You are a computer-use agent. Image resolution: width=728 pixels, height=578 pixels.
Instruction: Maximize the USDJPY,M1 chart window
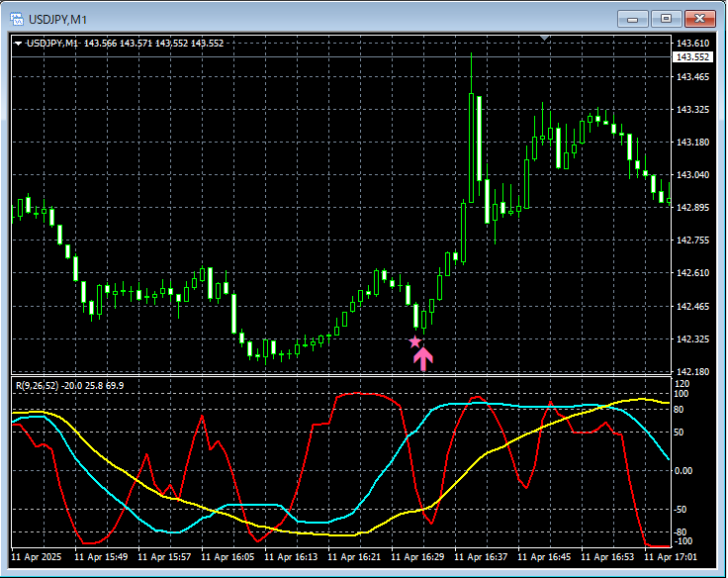(x=666, y=19)
